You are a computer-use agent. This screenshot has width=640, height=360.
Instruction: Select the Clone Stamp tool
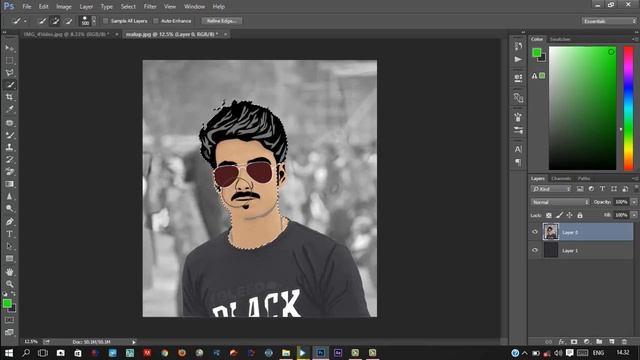coord(9,147)
